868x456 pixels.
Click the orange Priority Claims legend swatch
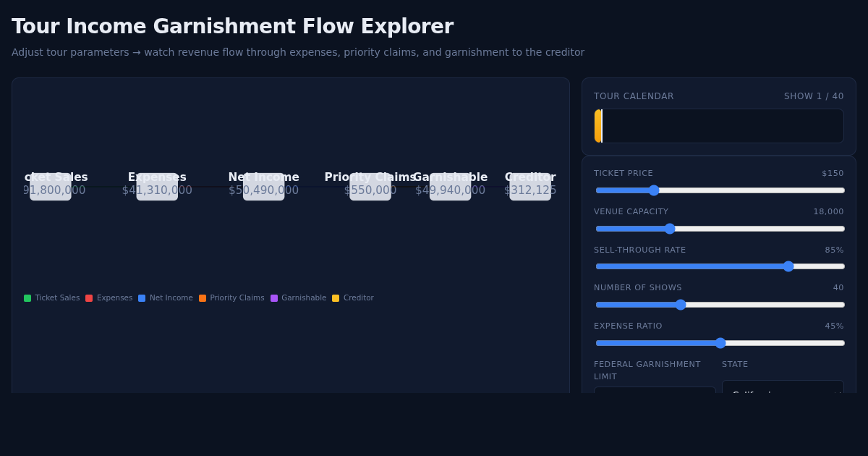pos(203,298)
